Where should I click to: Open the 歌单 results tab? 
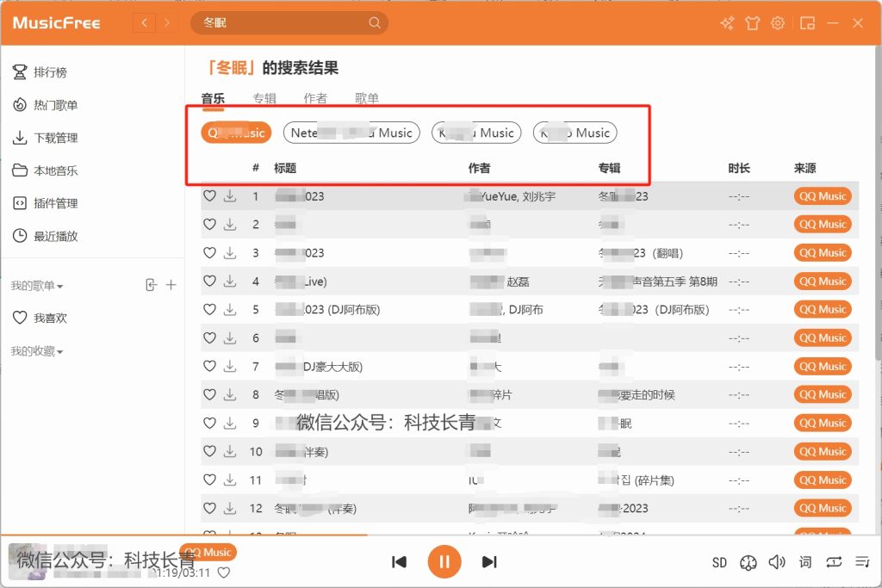tap(367, 98)
